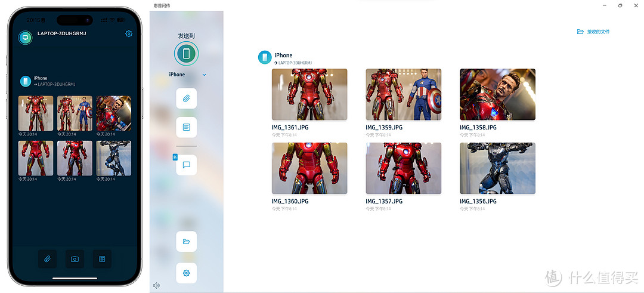Click the 发送到 label in sidebar
Viewport: 644px width, 293px height.
click(x=186, y=36)
